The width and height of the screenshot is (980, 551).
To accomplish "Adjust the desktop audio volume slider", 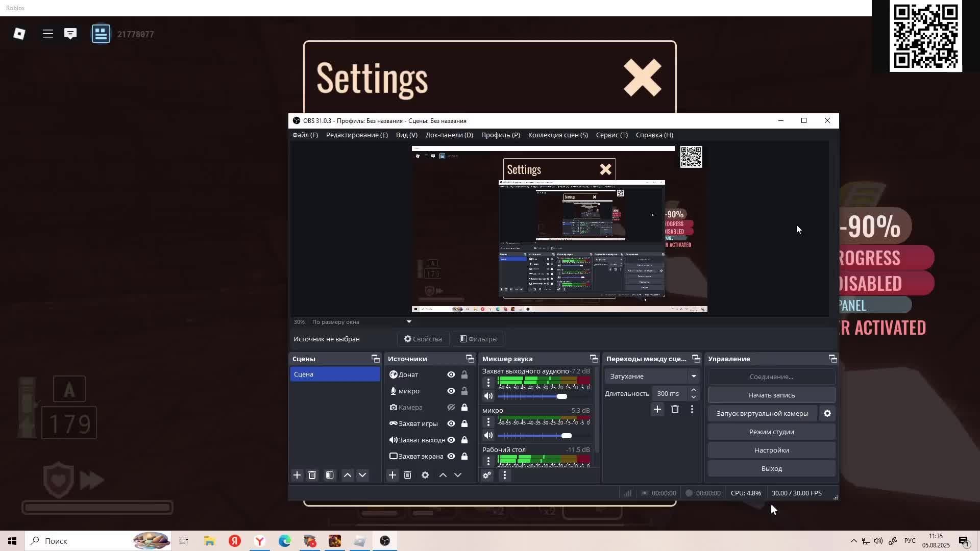I will click(x=561, y=396).
